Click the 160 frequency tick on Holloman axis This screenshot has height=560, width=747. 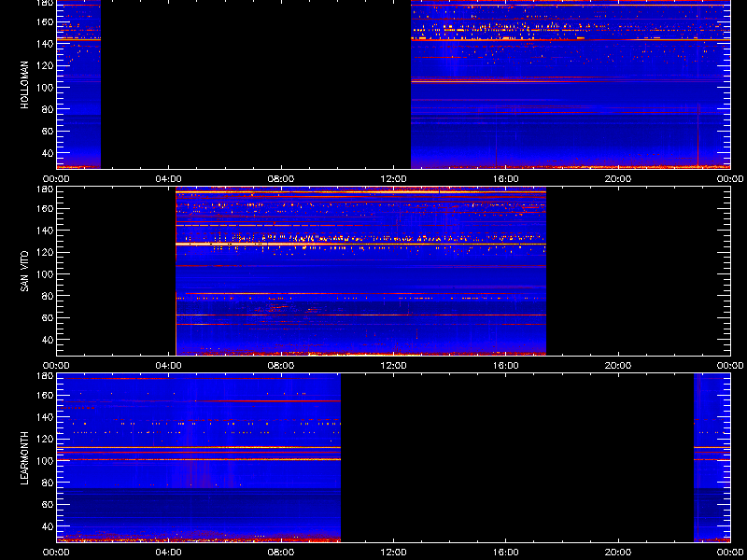[x=43, y=21]
